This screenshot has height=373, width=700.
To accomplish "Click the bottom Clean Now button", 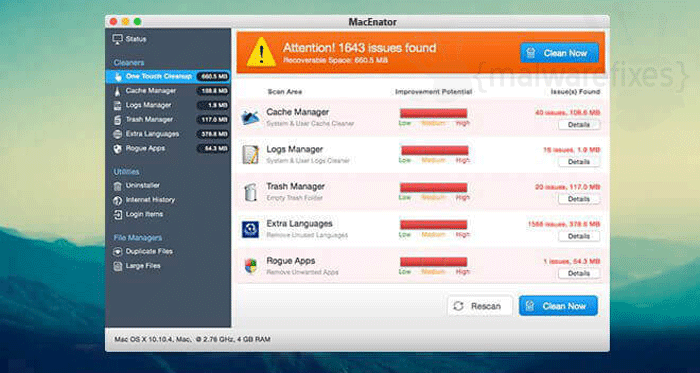I will [558, 306].
